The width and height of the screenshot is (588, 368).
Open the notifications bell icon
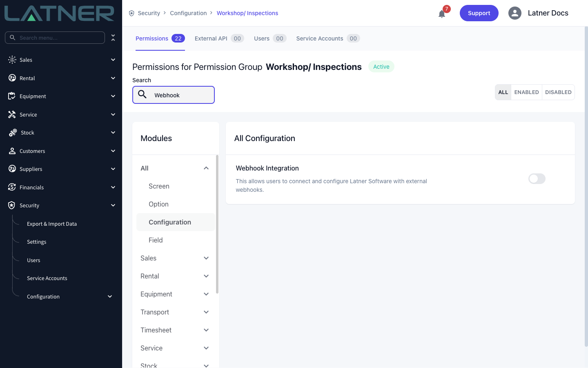click(x=442, y=14)
